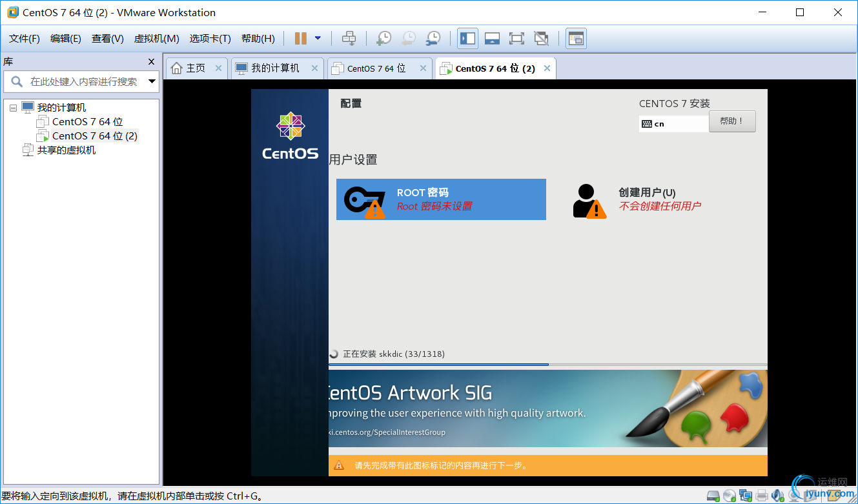Toggle the library sidebar view
This screenshot has height=504, width=858.
[x=467, y=39]
